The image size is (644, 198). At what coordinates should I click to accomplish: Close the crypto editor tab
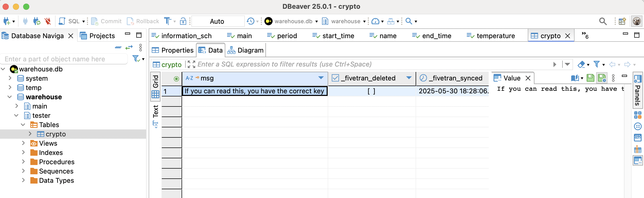[x=568, y=36]
